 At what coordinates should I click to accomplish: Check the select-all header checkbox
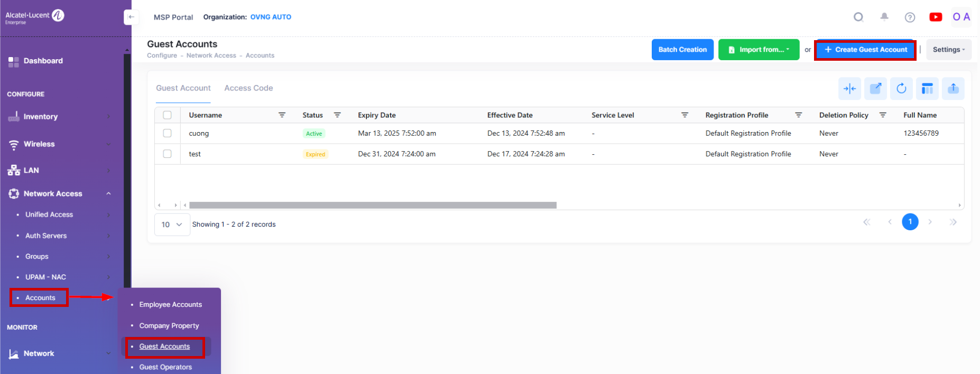pyautogui.click(x=168, y=115)
